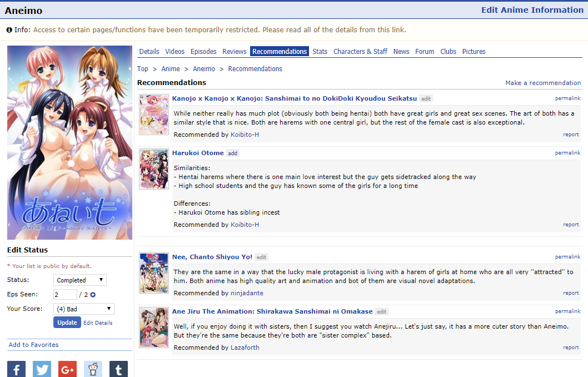Open the Clubs tab
Screen dimensions: 588x377
[448, 51]
